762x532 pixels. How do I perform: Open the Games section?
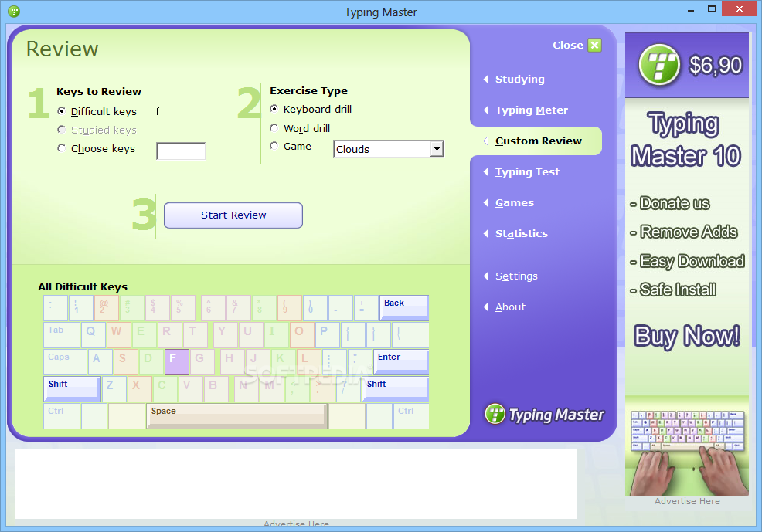pyautogui.click(x=515, y=203)
